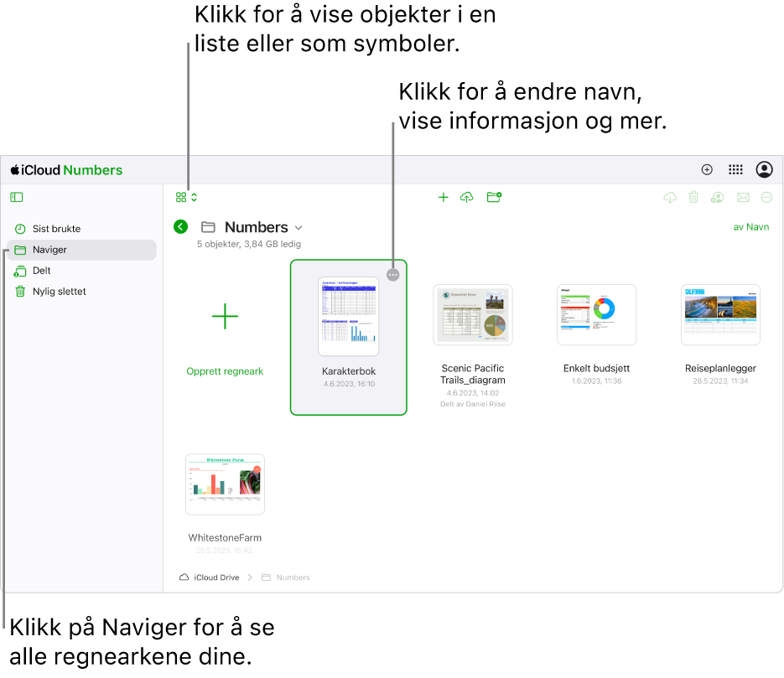The image size is (784, 678).
Task: Collaborate via the share people icon
Action: point(717,197)
